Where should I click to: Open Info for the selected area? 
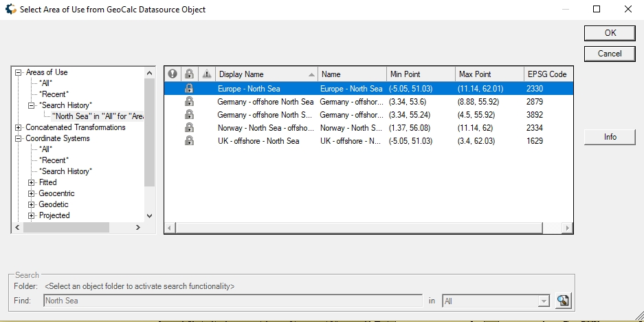point(610,137)
